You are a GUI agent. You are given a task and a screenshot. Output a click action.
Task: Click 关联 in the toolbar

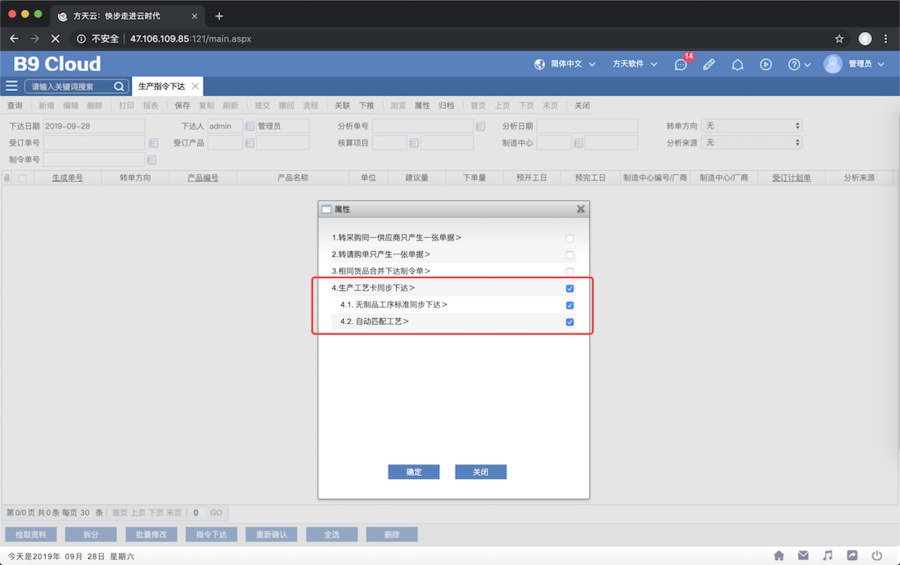click(x=342, y=106)
